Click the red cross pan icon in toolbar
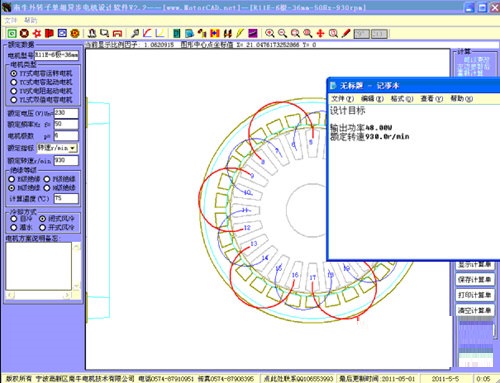The width and height of the screenshot is (500, 383). point(320,33)
